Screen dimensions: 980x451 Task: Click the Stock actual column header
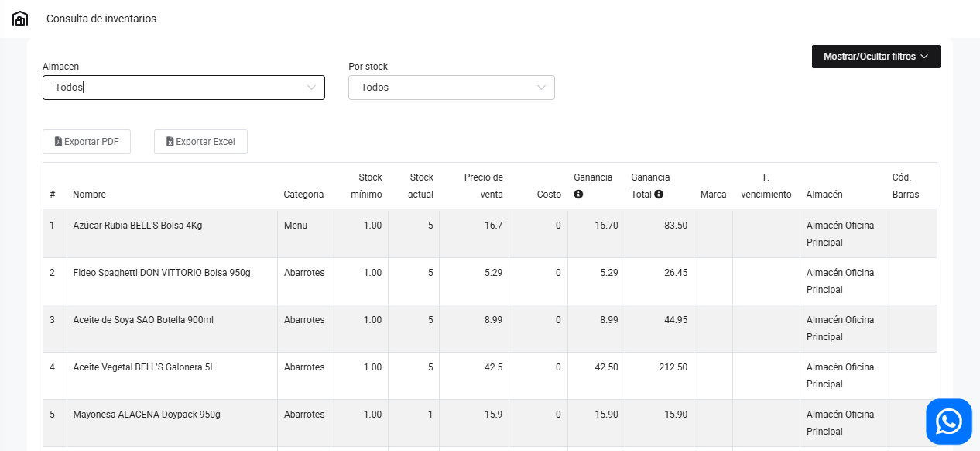click(x=421, y=186)
